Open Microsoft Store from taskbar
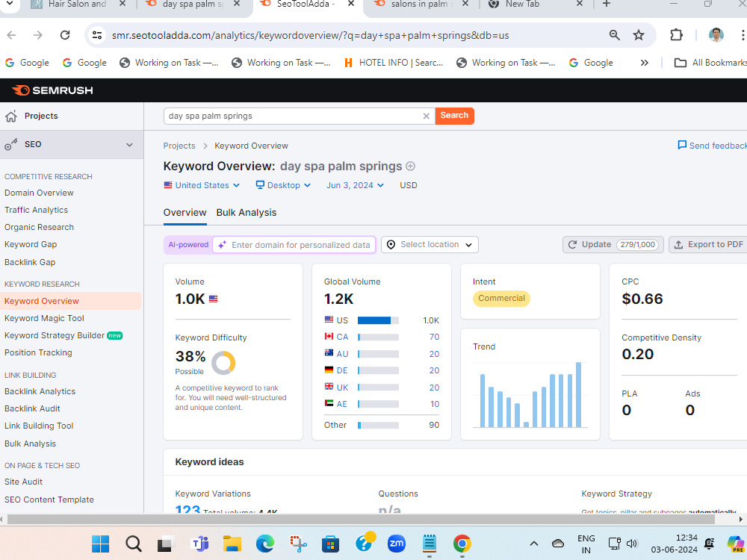 pos(330,544)
